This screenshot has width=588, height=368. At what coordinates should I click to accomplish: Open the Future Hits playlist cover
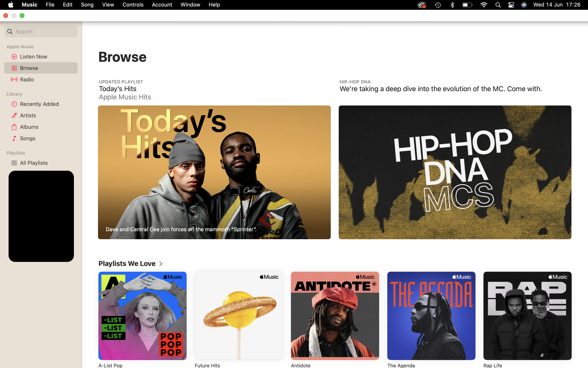[x=239, y=316]
